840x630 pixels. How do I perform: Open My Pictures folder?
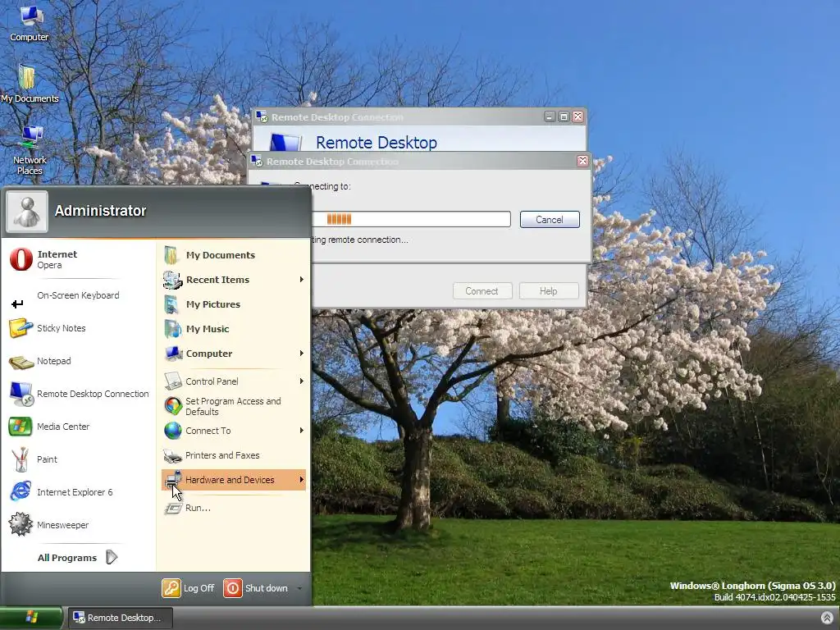[234, 304]
